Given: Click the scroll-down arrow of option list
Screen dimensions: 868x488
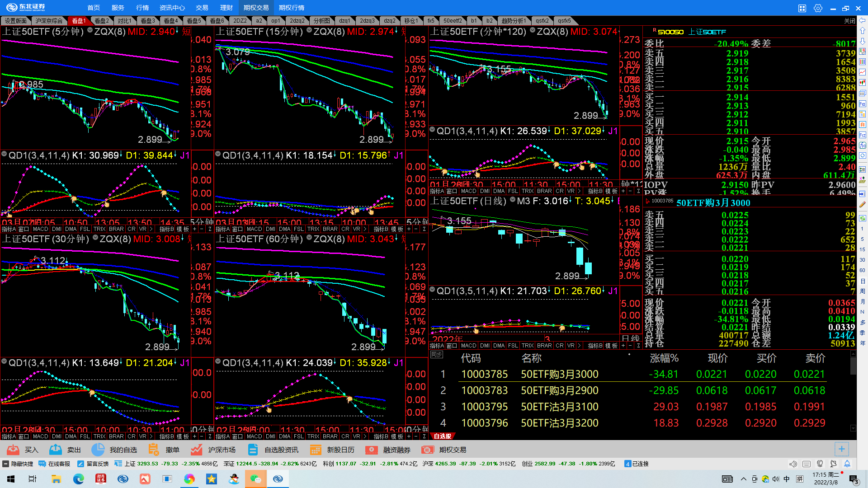Looking at the screenshot, I should coord(853,428).
